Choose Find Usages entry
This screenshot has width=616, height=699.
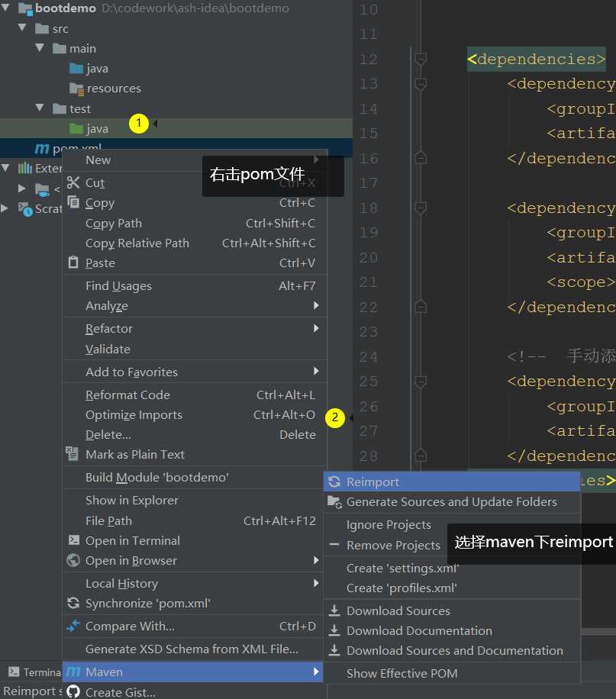point(195,285)
